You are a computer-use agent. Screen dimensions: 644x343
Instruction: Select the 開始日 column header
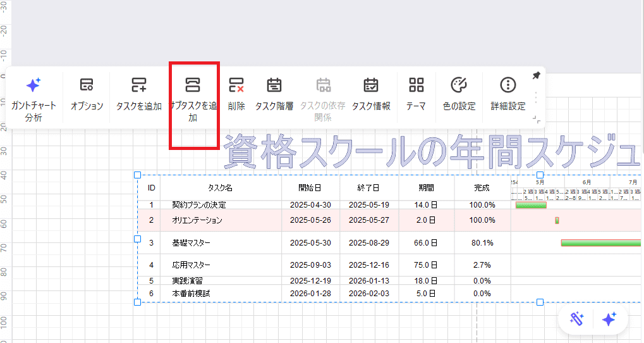tap(310, 188)
